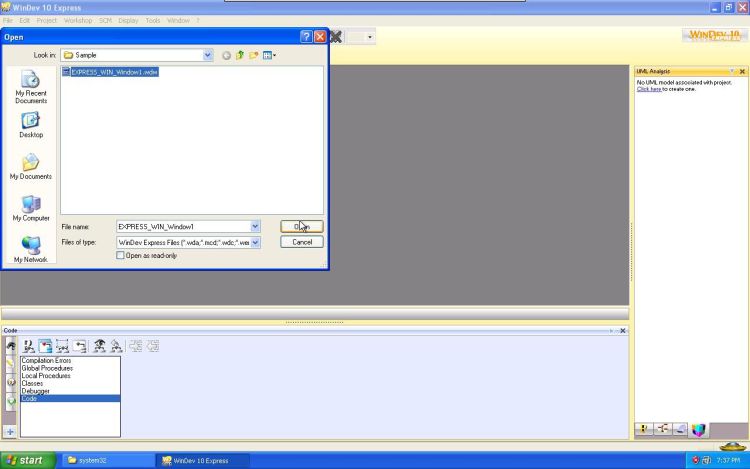
Task: Click the help question mark in Open dialog
Action: coord(306,37)
